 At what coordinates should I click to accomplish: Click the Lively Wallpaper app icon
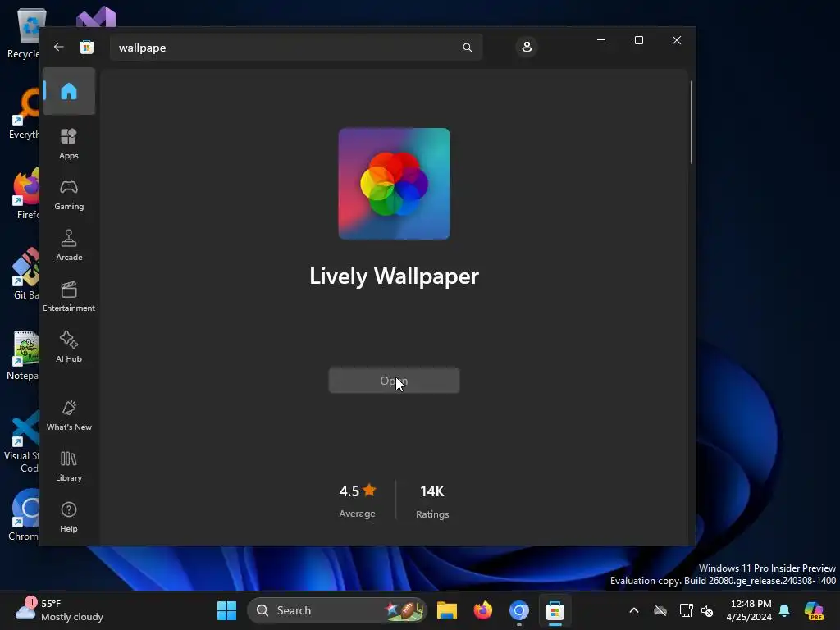click(395, 184)
